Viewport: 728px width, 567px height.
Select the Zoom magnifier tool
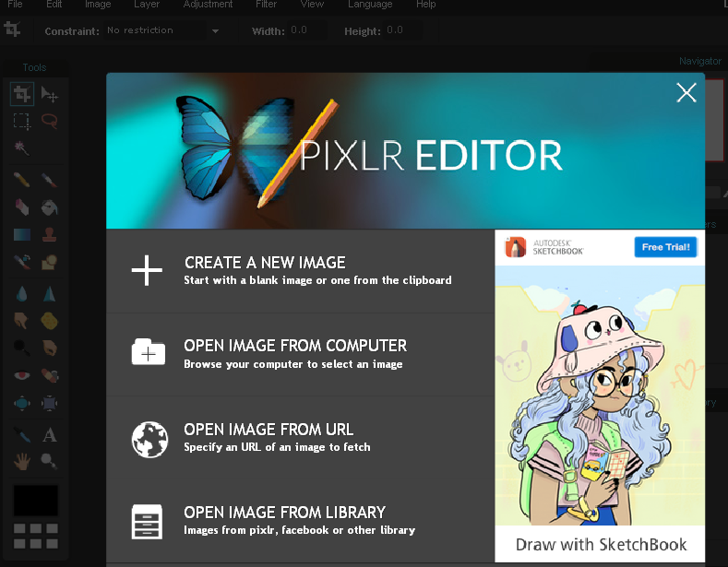pos(49,461)
